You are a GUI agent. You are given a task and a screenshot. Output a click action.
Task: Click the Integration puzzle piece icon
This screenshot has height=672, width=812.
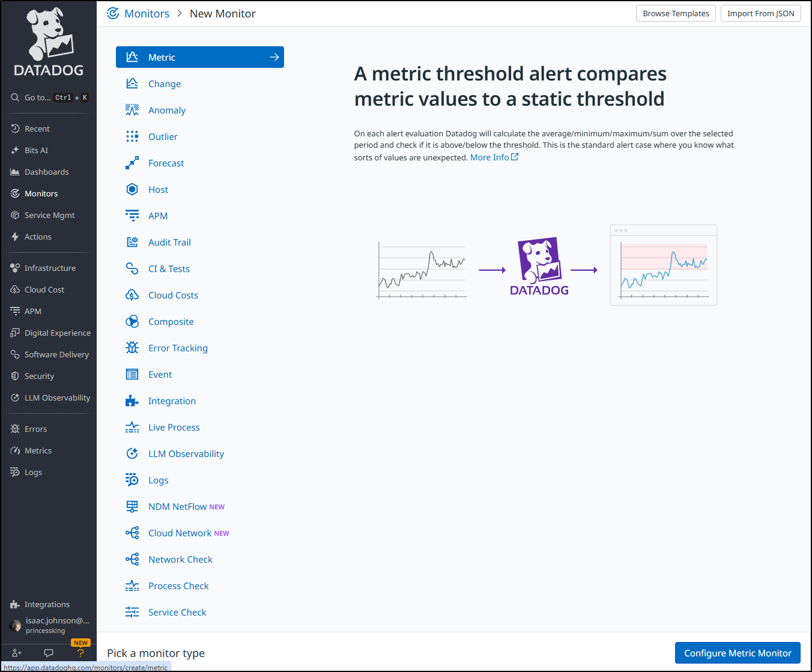[132, 401]
